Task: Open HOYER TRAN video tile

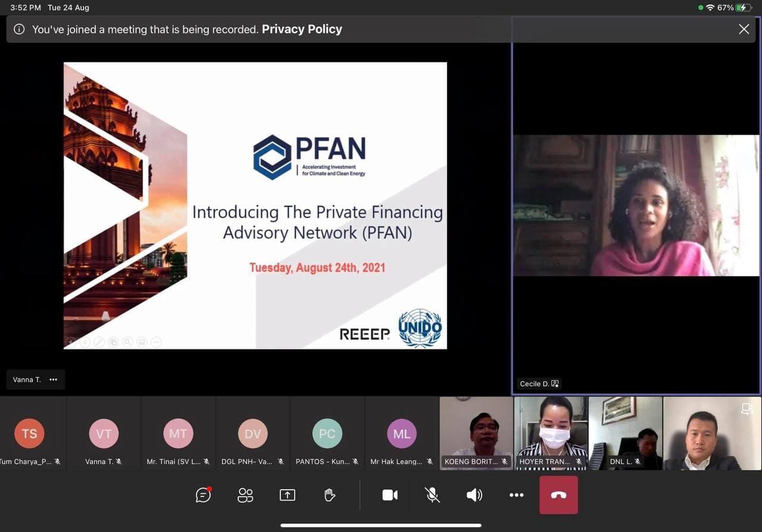Action: click(551, 433)
